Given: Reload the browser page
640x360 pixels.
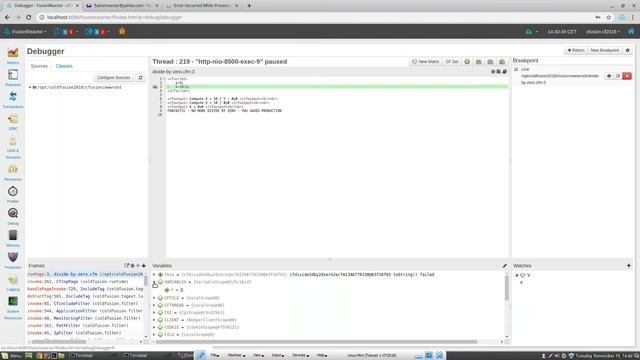Looking at the screenshot, I should pyautogui.click(x=28, y=18).
